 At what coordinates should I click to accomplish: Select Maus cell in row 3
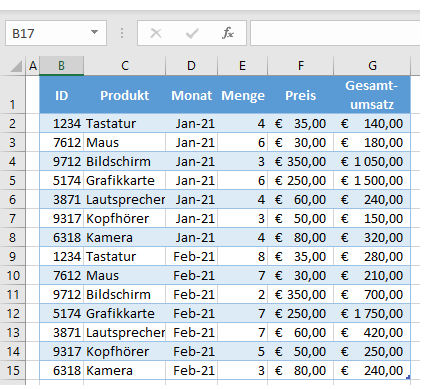pos(125,142)
